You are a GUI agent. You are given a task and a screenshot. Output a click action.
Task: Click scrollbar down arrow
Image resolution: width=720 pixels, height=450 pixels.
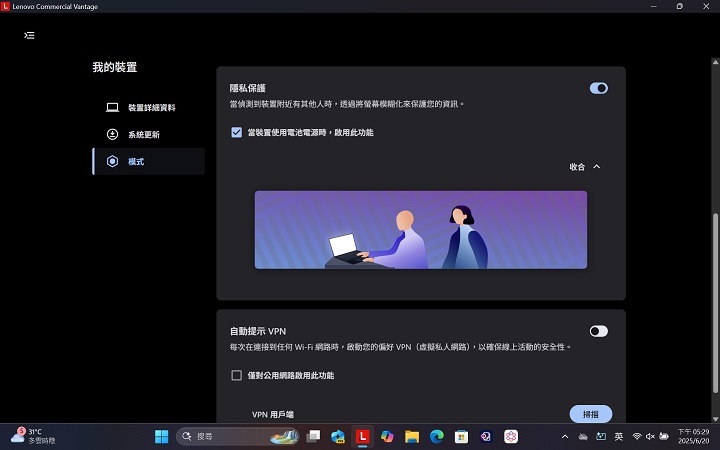coord(715,419)
